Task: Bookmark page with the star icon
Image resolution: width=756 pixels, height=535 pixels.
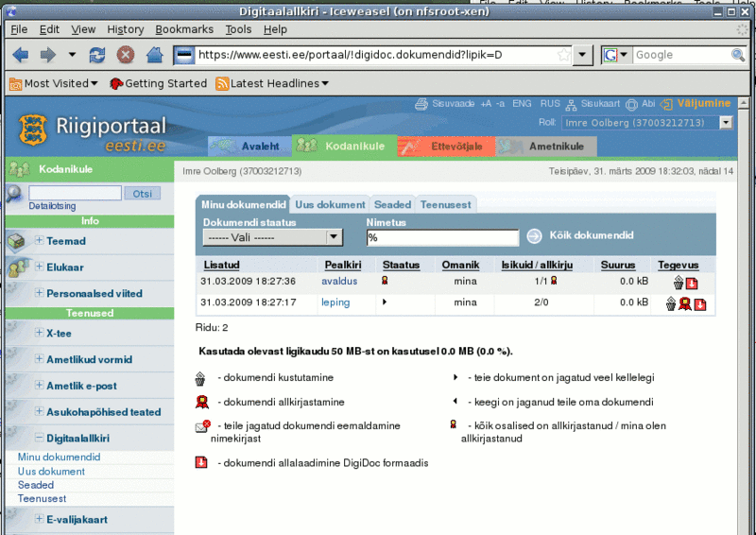Action: (x=563, y=55)
